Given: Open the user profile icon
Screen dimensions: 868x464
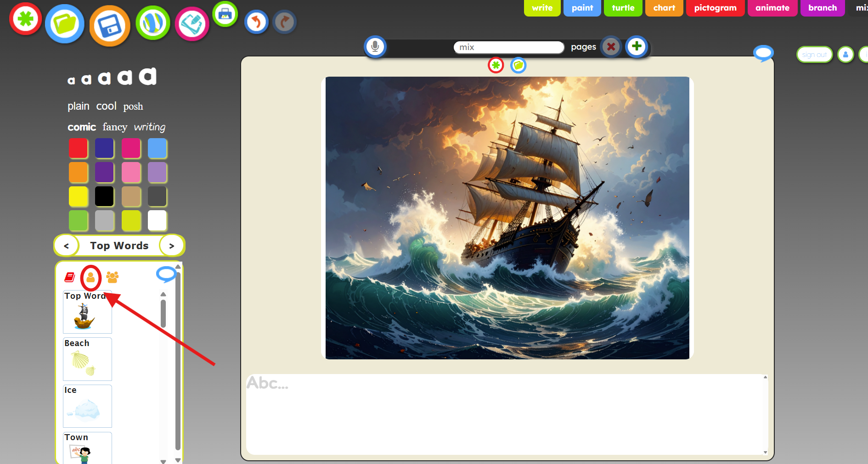Looking at the screenshot, I should [x=845, y=55].
